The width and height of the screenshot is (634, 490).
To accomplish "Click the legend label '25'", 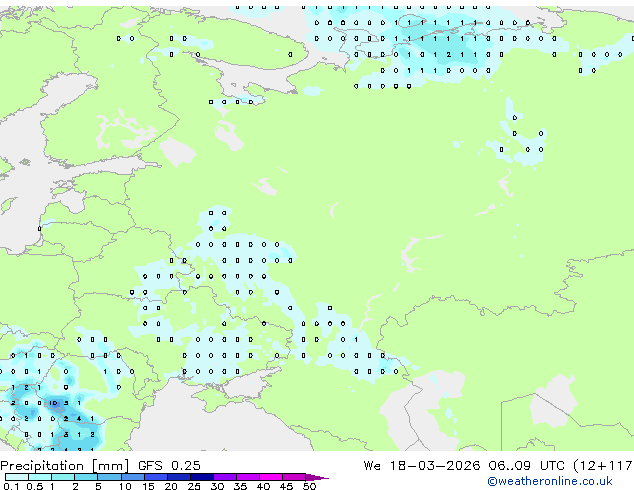I will [x=194, y=486].
